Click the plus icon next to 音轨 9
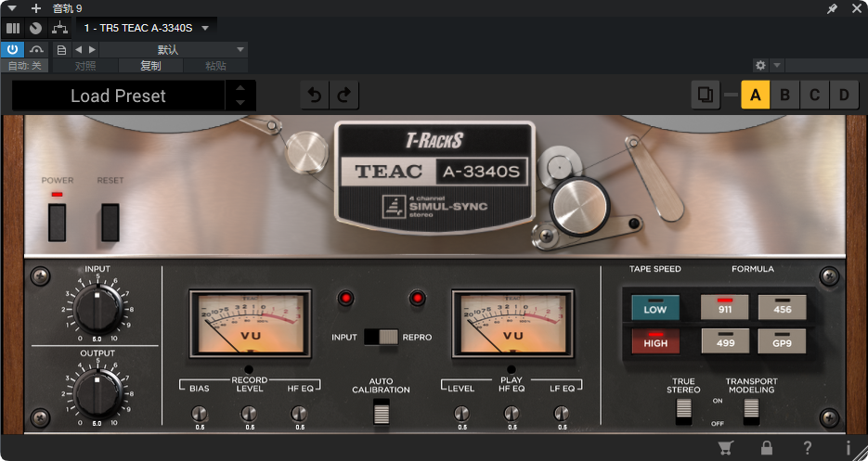The height and width of the screenshot is (461, 868). click(36, 8)
